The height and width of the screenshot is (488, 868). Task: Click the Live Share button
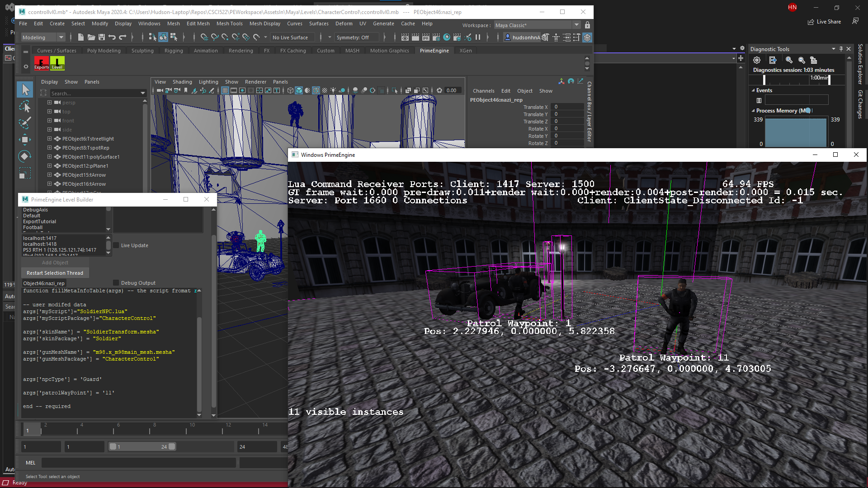click(x=824, y=22)
